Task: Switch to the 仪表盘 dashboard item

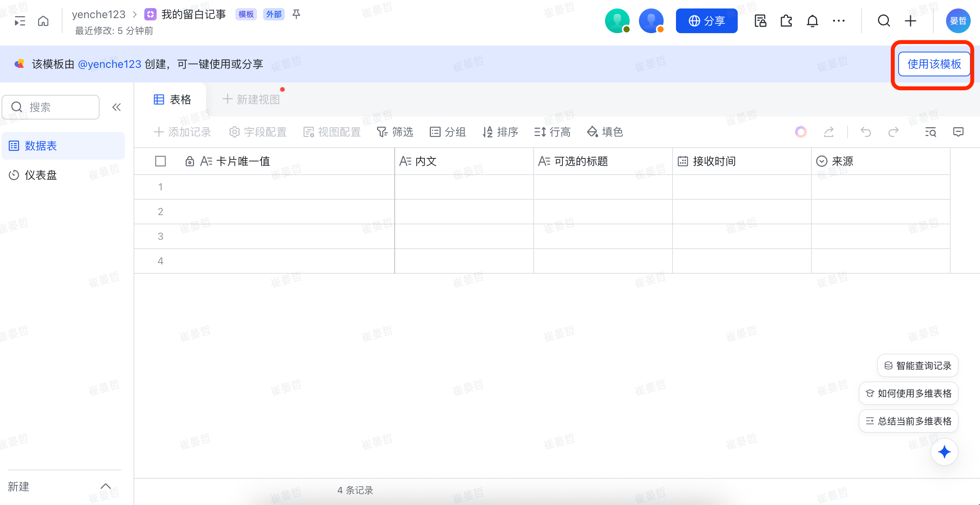Action: [41, 175]
